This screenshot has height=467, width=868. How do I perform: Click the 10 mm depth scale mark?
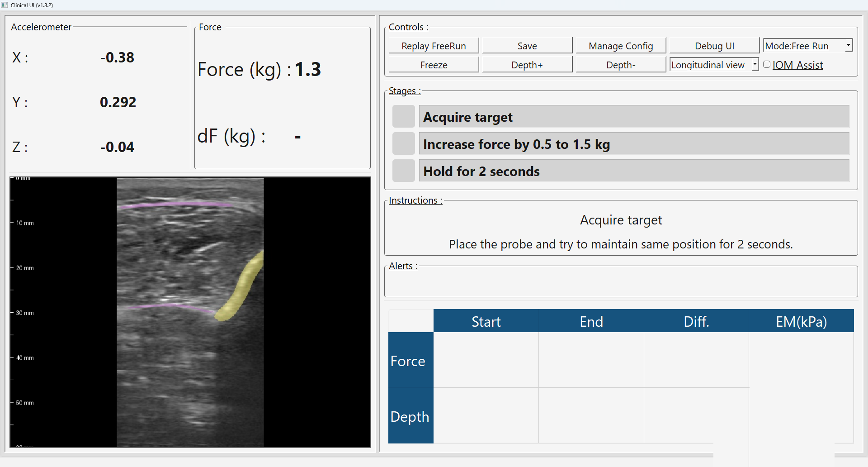pos(25,223)
